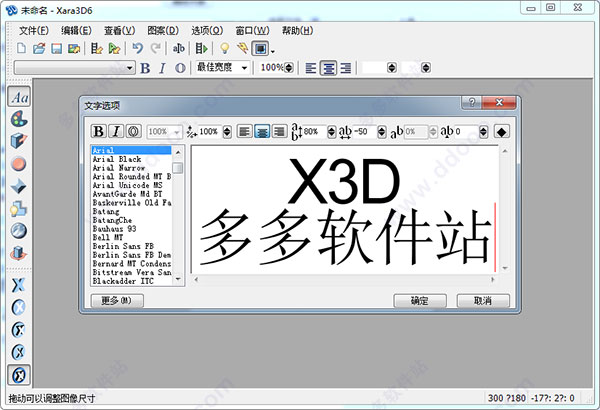
Task: Adjust the line spacing 80% stepper
Action: [x=331, y=132]
